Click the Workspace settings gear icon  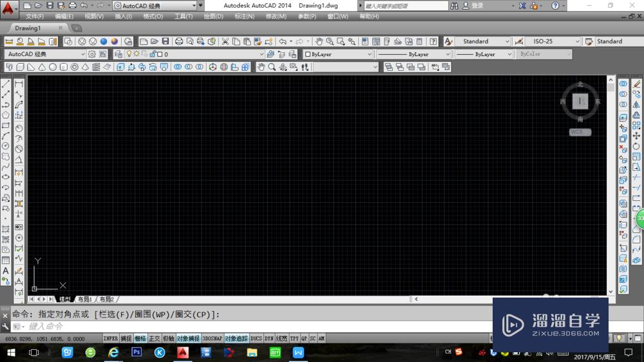(92, 54)
